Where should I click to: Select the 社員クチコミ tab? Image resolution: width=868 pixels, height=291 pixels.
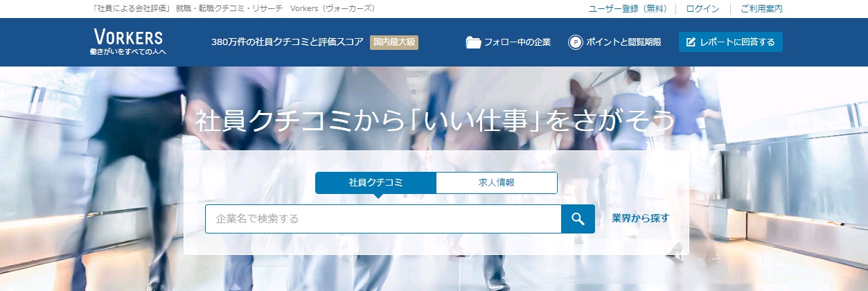click(x=375, y=183)
